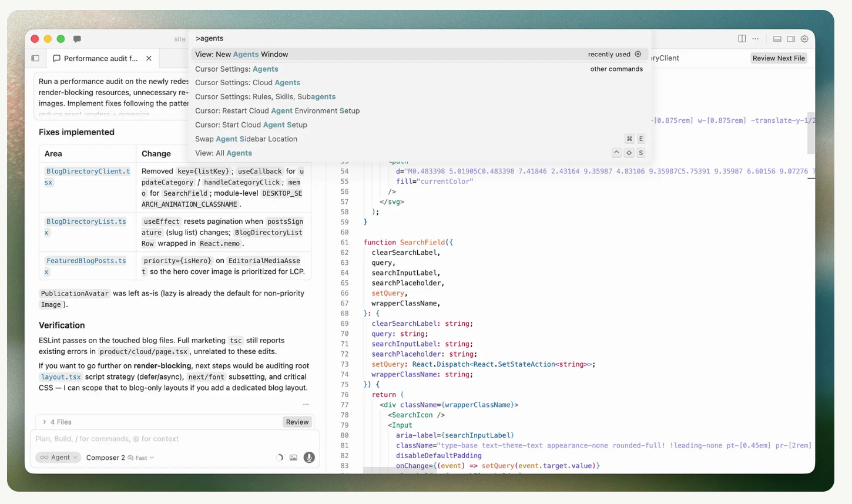
Task: Choose Cursor Settings: Agents command
Action: pyautogui.click(x=420, y=69)
